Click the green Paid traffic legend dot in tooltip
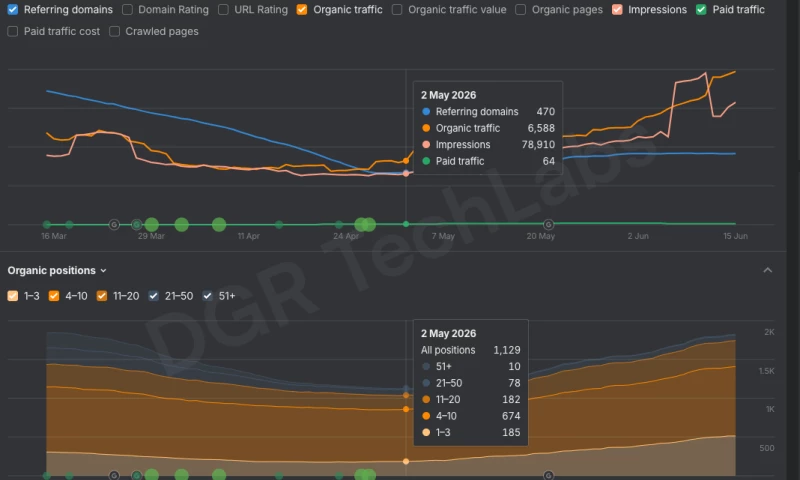 [x=426, y=161]
